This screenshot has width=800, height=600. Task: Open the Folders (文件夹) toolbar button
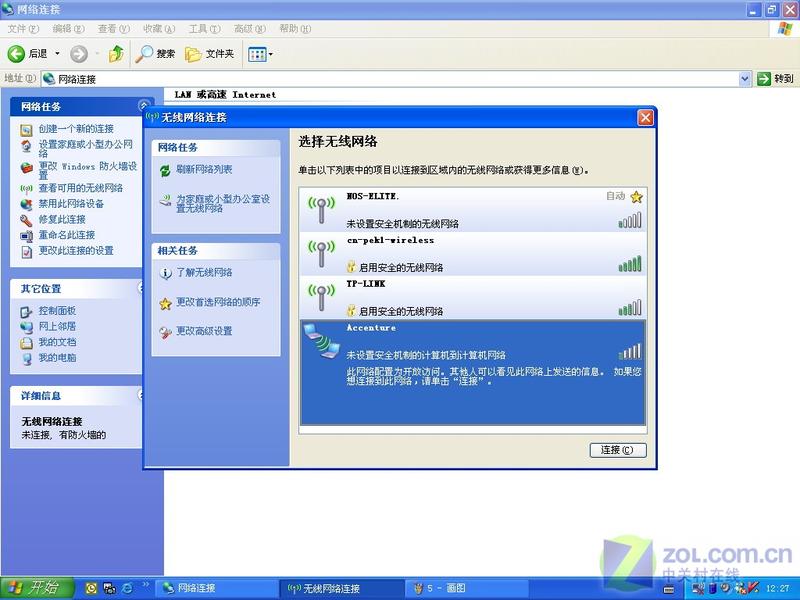[x=209, y=54]
